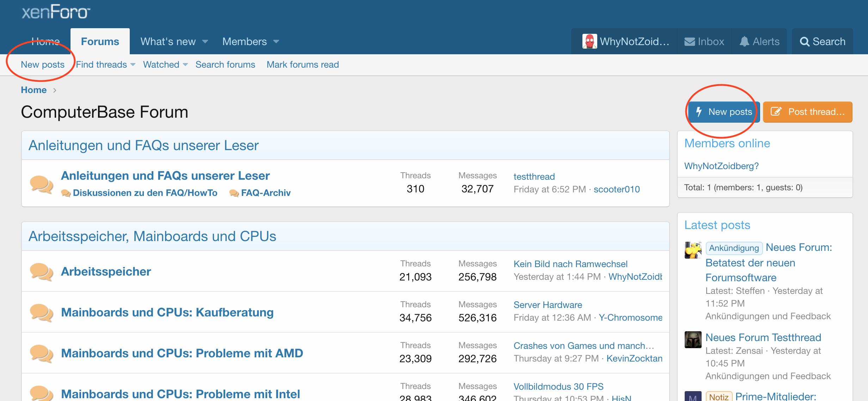Screen dimensions: 868x401
Task: Go to the Home tab
Action: tap(45, 42)
